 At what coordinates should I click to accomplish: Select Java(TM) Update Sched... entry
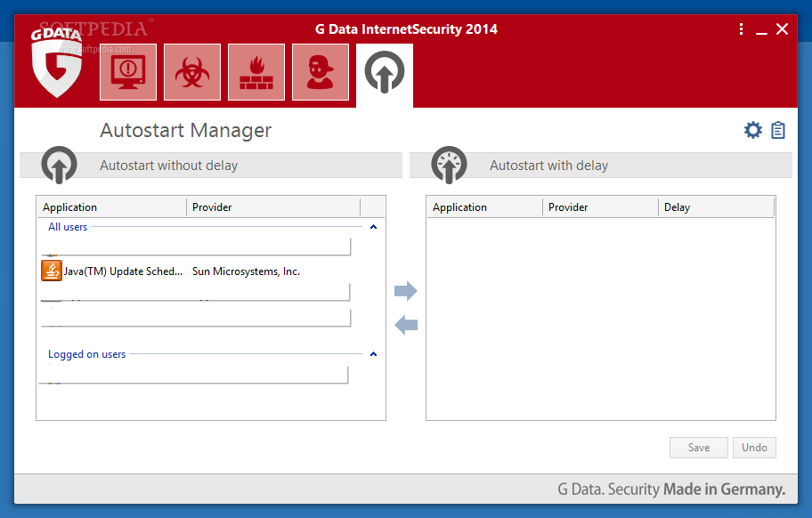coord(123,271)
